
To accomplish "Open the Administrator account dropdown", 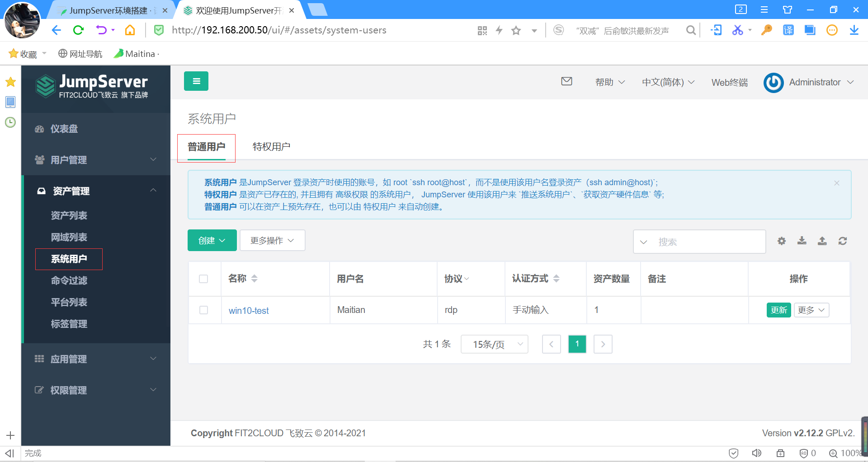I will pyautogui.click(x=821, y=82).
